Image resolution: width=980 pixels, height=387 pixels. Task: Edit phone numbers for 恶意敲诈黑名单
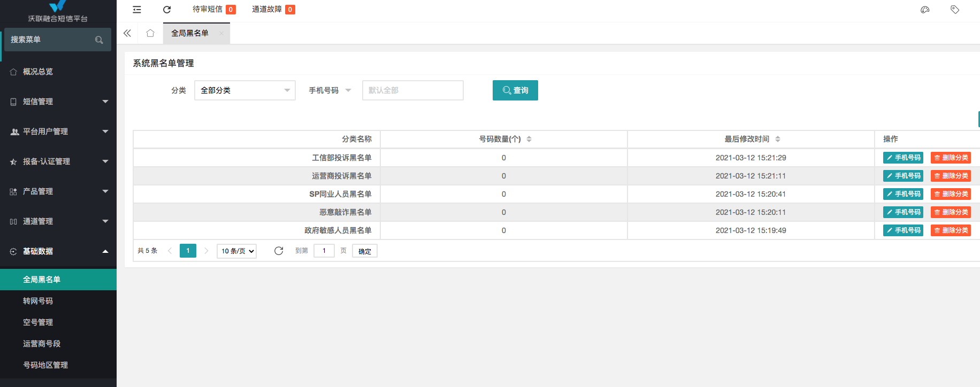pos(903,212)
